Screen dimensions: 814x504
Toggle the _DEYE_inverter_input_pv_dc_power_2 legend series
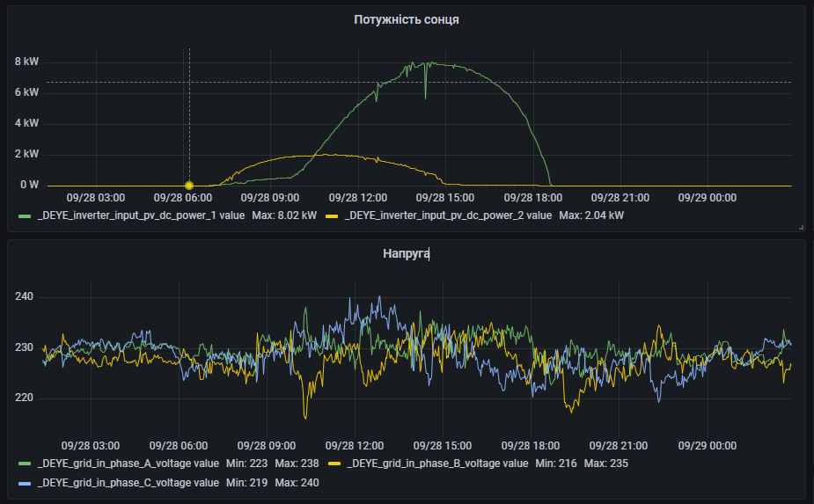[449, 215]
